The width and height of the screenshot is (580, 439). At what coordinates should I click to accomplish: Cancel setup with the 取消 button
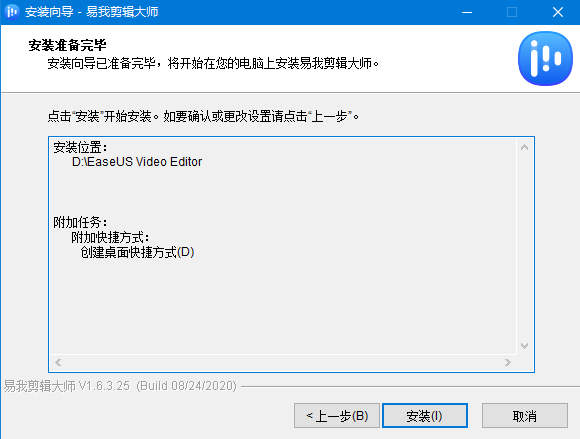click(x=525, y=416)
